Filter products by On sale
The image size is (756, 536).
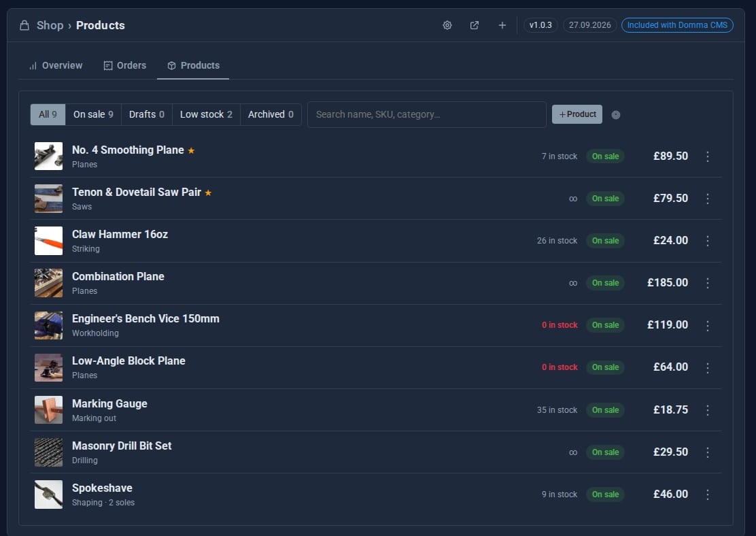point(93,114)
